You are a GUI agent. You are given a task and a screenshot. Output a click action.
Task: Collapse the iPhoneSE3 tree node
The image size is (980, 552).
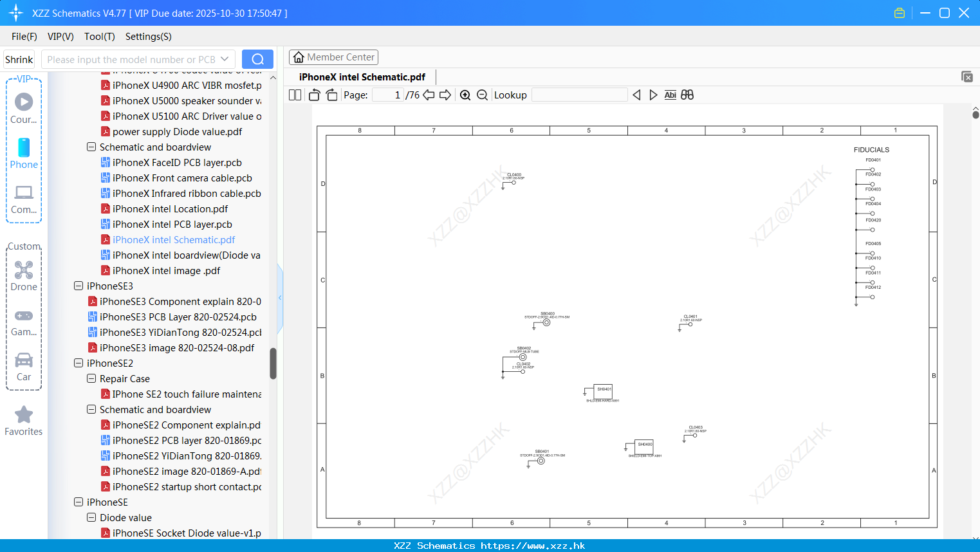coord(79,286)
